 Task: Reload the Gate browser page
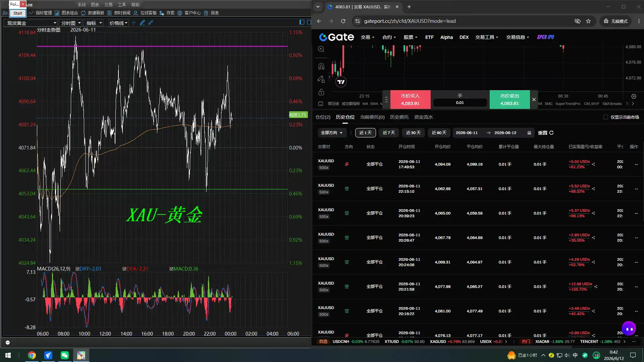[343, 21]
